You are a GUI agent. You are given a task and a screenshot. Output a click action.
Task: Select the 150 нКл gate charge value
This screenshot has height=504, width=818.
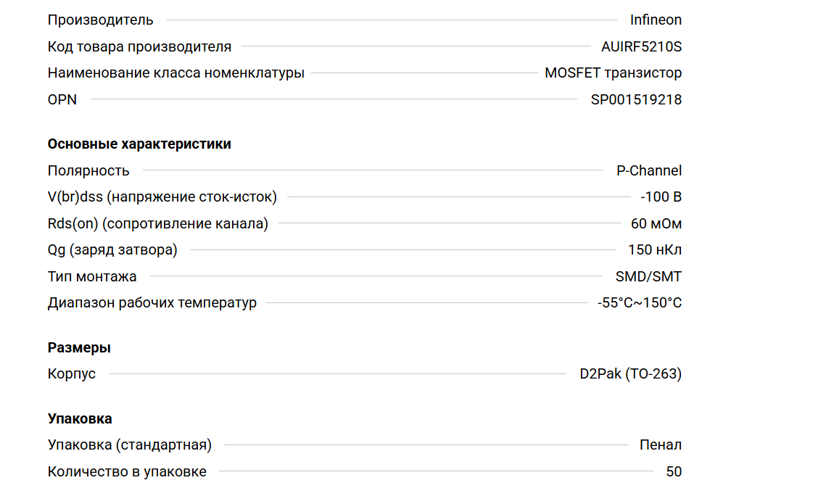[x=654, y=250]
